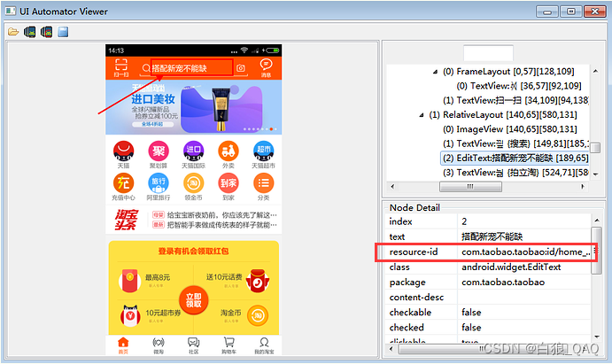Click tree horizontal scrollbar left arrow
This screenshot has width=612, height=364.
[392, 187]
